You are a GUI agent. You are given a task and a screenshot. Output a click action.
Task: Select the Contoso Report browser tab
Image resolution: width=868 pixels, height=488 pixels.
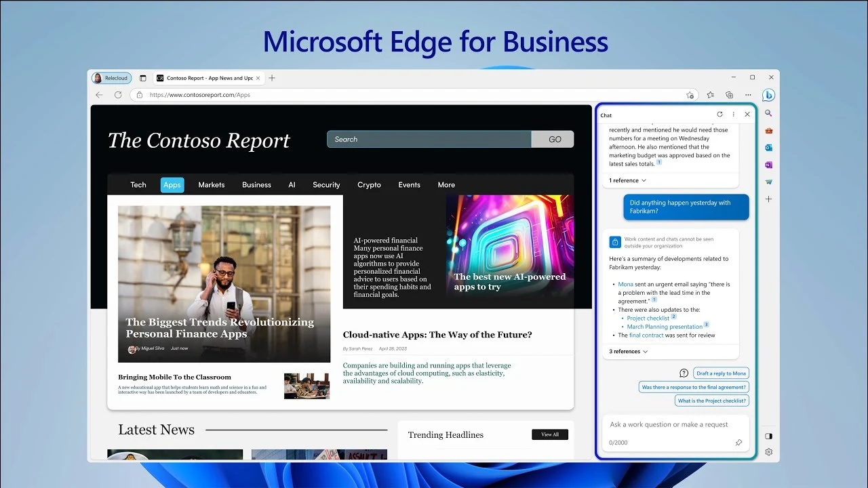208,78
